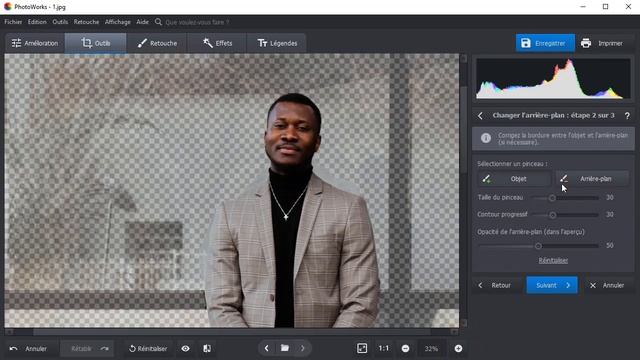640x360 pixels.
Task: Click the vertical scrollbar beside the canvas
Action: 464,191
